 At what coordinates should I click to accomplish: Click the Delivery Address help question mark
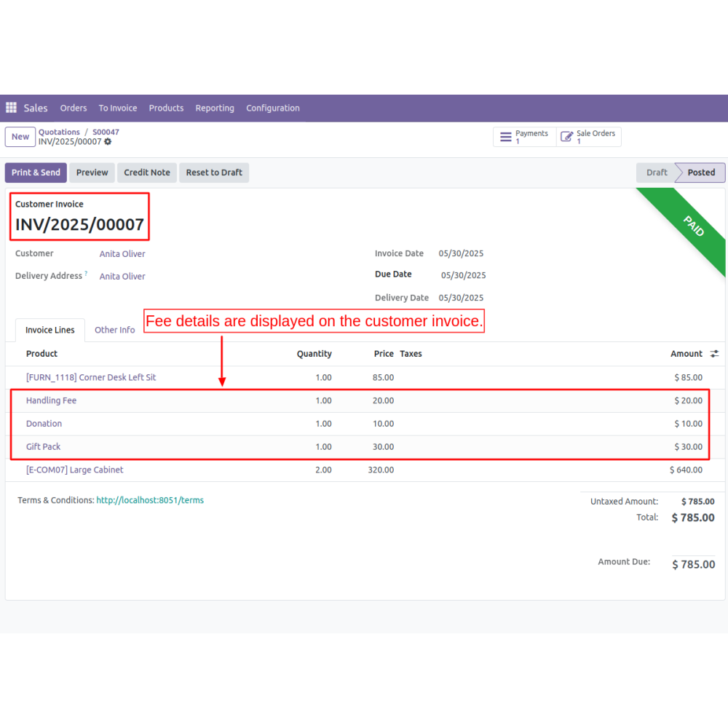click(86, 274)
